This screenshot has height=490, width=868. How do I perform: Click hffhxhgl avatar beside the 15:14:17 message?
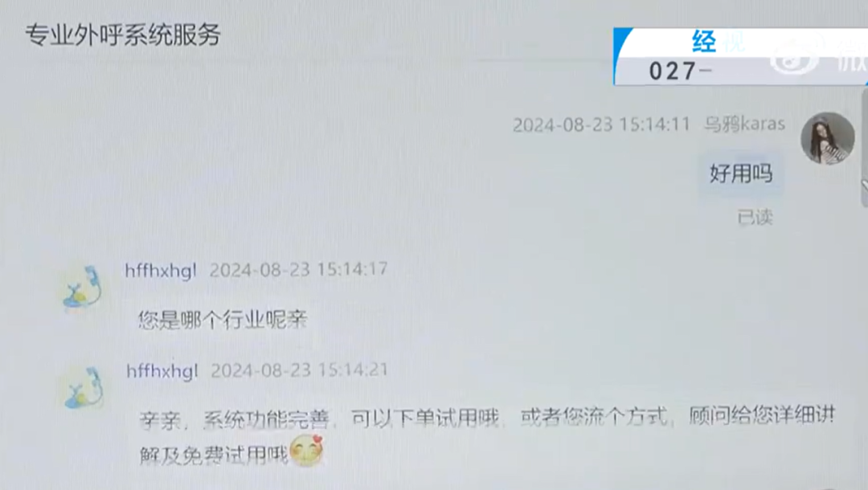pos(83,287)
